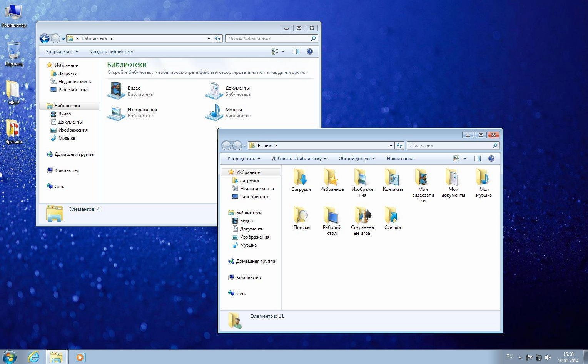Click Библиотеки breadcrumb in address bar
This screenshot has height=364, width=588.
click(94, 38)
